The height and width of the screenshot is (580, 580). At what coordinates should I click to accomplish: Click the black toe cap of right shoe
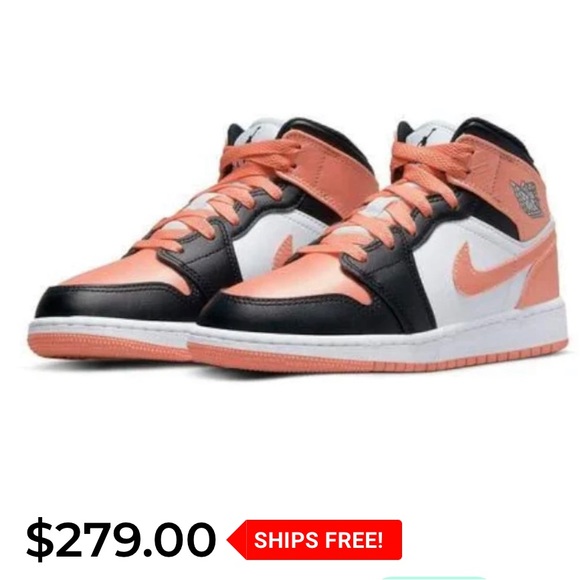coord(296,313)
